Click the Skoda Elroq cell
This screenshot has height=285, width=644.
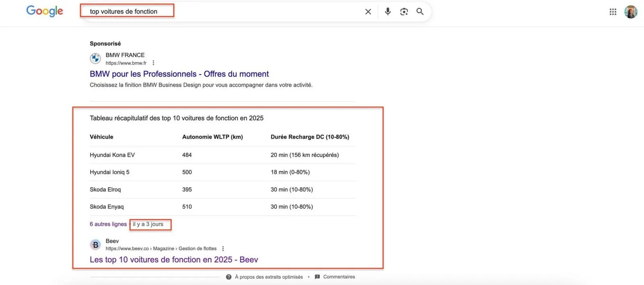(105, 190)
